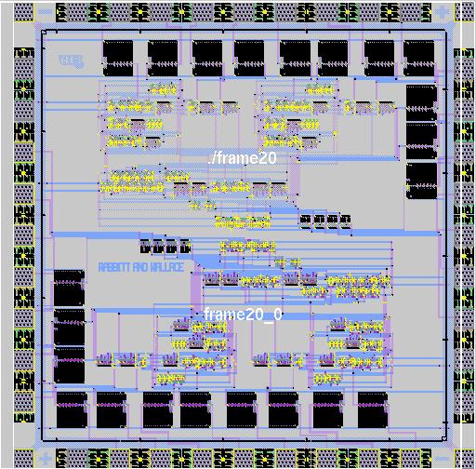Select the lowest black block in the left-edge column
This screenshot has height=469, width=476.
(x=69, y=365)
